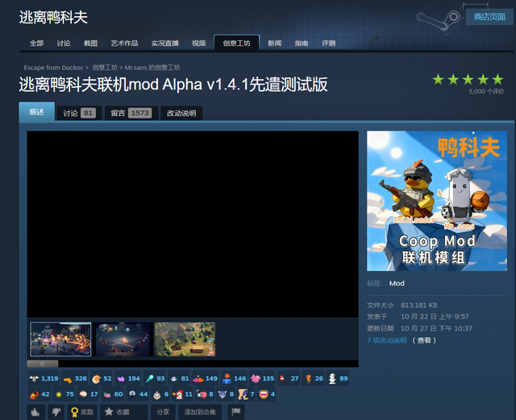Click the Mod tag link
Viewport: 516px width, 420px height.
tap(397, 283)
